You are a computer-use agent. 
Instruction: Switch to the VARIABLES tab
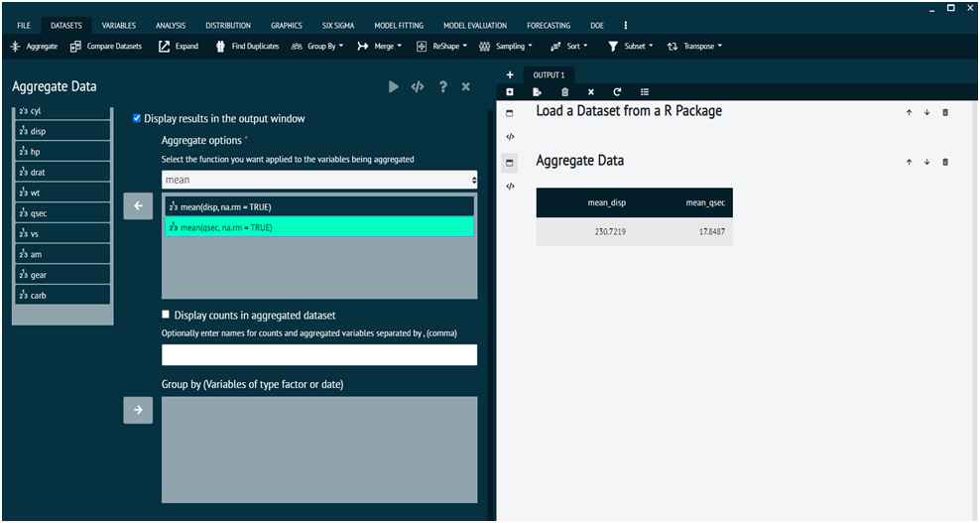tap(119, 25)
